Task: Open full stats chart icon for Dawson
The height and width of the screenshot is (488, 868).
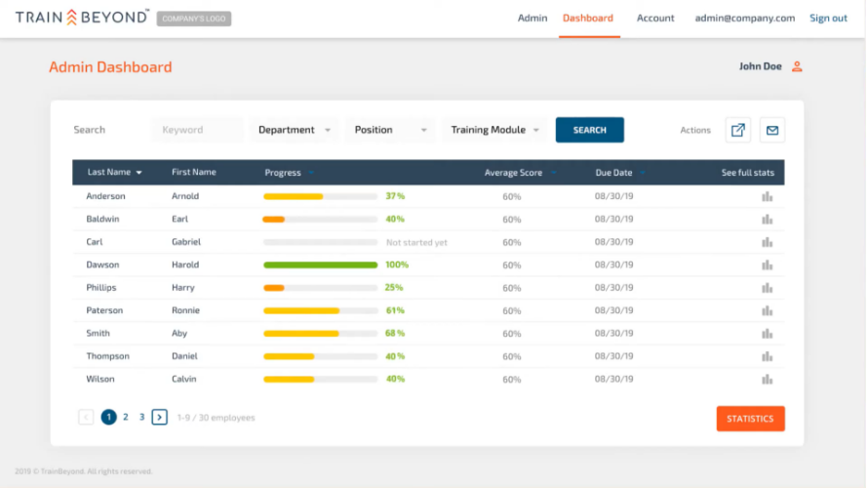Action: point(767,265)
